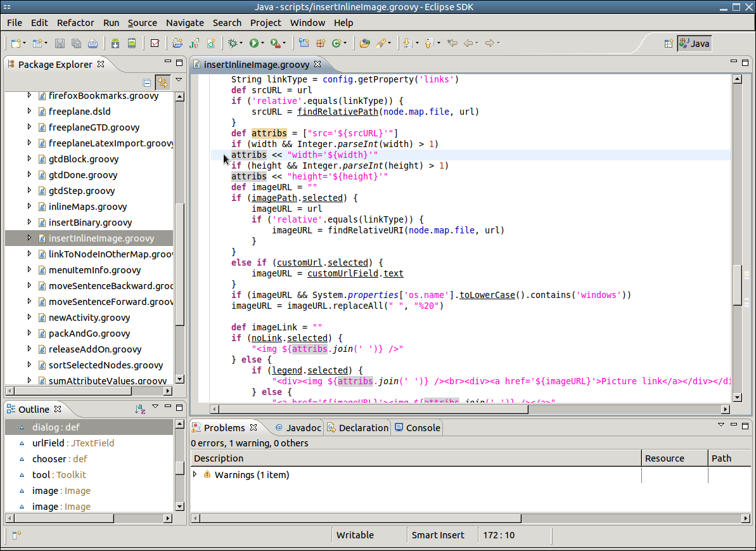The height and width of the screenshot is (551, 756).
Task: Toggle alphabetical sort in Outline view
Action: pyautogui.click(x=140, y=410)
